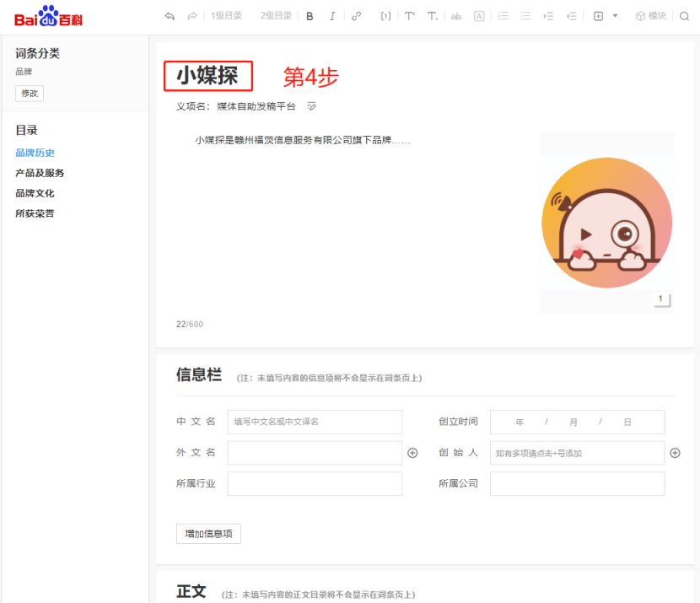
Task: Click the search magnifier in the toolbar
Action: (x=684, y=17)
